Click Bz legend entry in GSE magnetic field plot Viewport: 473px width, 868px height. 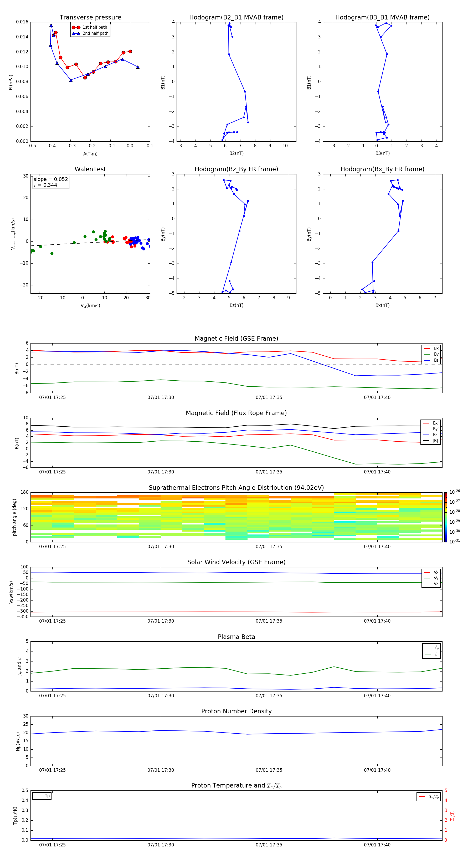[431, 360]
